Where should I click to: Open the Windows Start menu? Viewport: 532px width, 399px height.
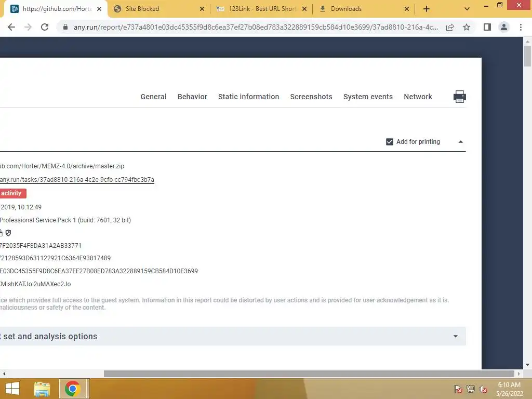12,389
